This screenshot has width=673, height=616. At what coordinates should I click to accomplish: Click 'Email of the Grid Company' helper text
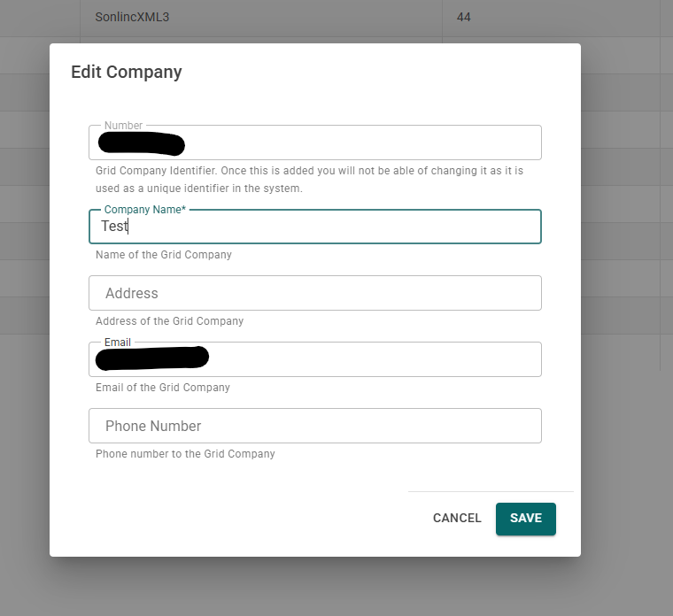tap(163, 388)
